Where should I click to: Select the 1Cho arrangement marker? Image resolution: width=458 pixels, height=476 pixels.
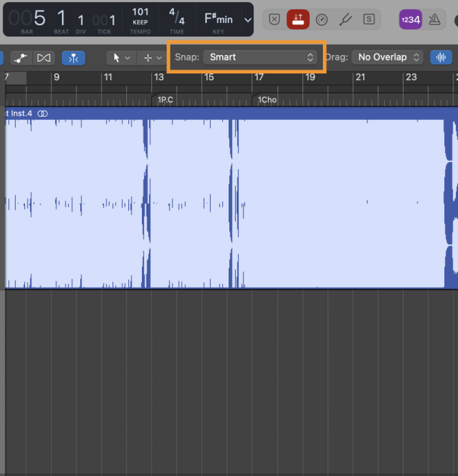[x=266, y=99]
